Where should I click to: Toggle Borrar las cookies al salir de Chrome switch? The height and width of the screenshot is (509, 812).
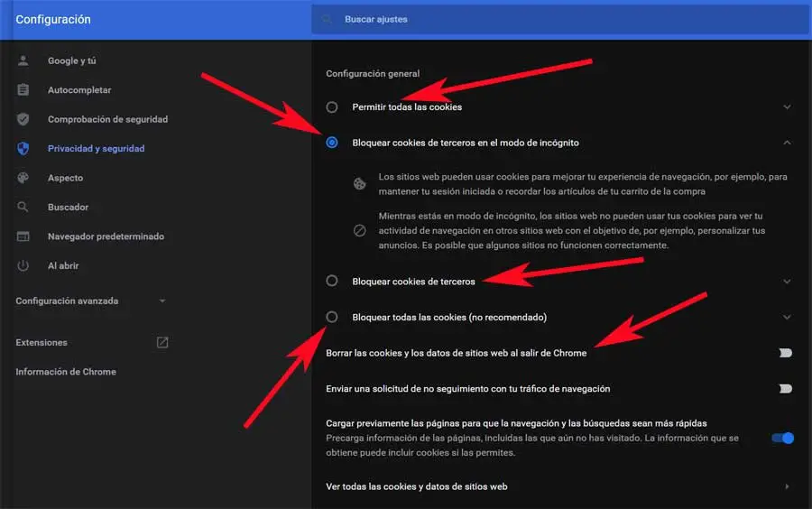tap(785, 353)
